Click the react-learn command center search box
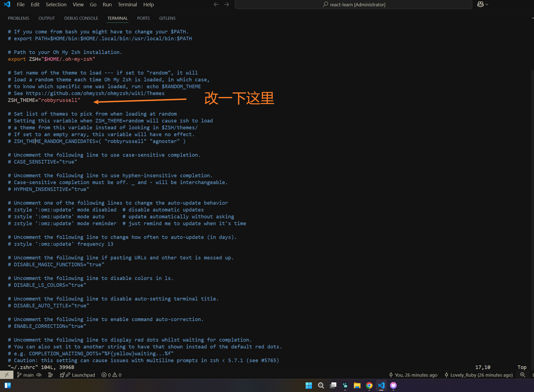The height and width of the screenshot is (392, 534). pyautogui.click(x=353, y=4)
